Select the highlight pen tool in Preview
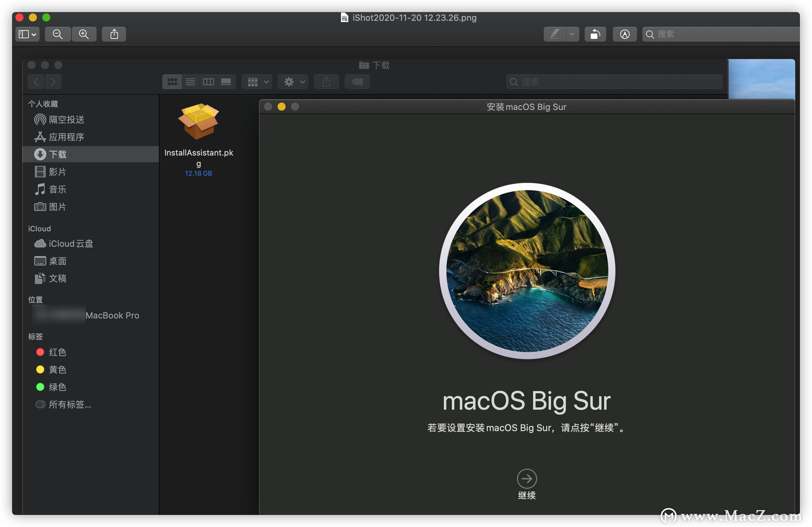 pos(554,34)
